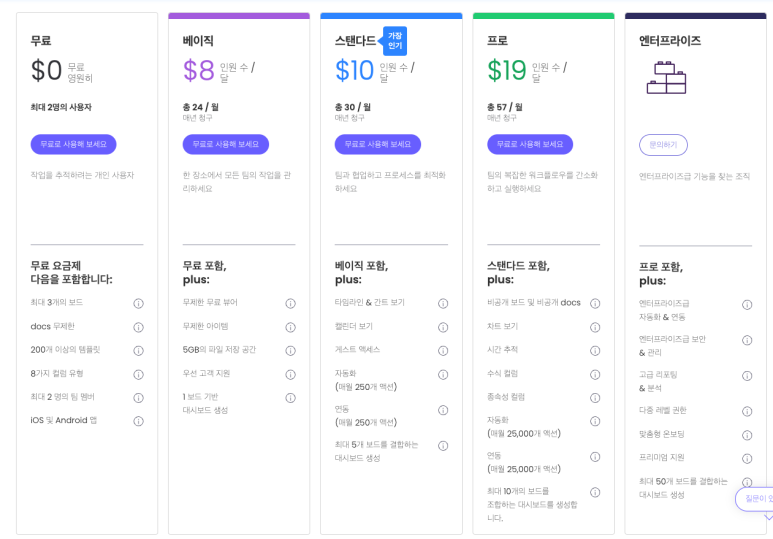Open info icon beside 게스트 액세스
The height and width of the screenshot is (539, 773).
442,350
